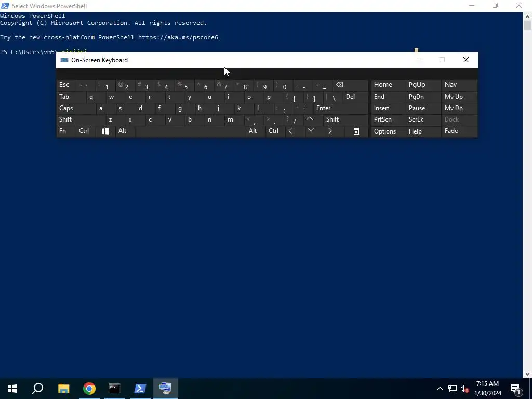Show hidden system tray icons
This screenshot has height=399, width=532.
(x=440, y=389)
